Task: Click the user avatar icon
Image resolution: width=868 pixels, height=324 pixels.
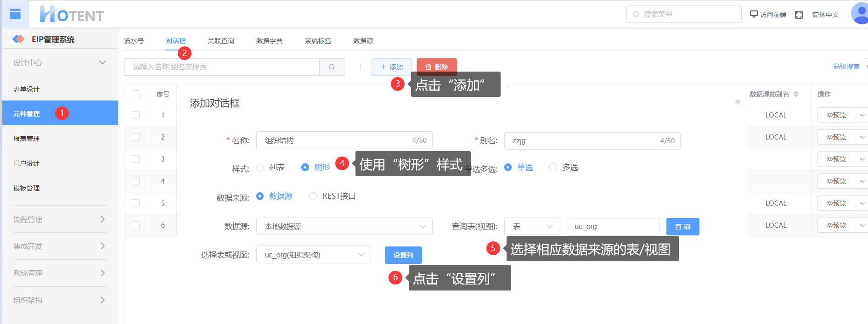Action: point(859,14)
